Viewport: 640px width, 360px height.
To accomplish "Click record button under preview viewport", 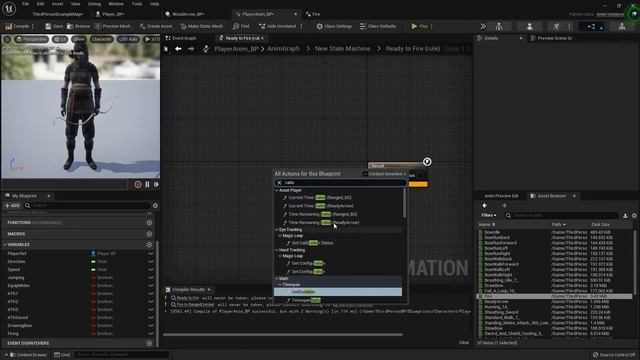I will pos(138,184).
